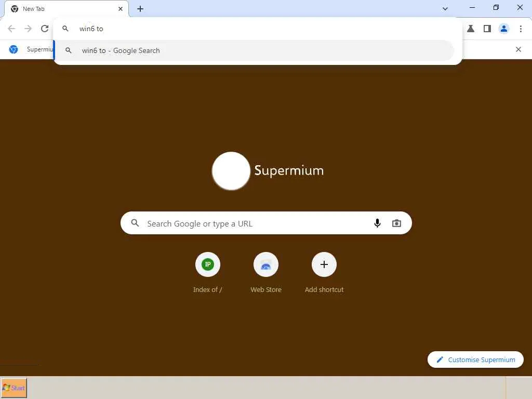The height and width of the screenshot is (399, 532).
Task: Click the forward navigation arrow
Action: coord(28,29)
